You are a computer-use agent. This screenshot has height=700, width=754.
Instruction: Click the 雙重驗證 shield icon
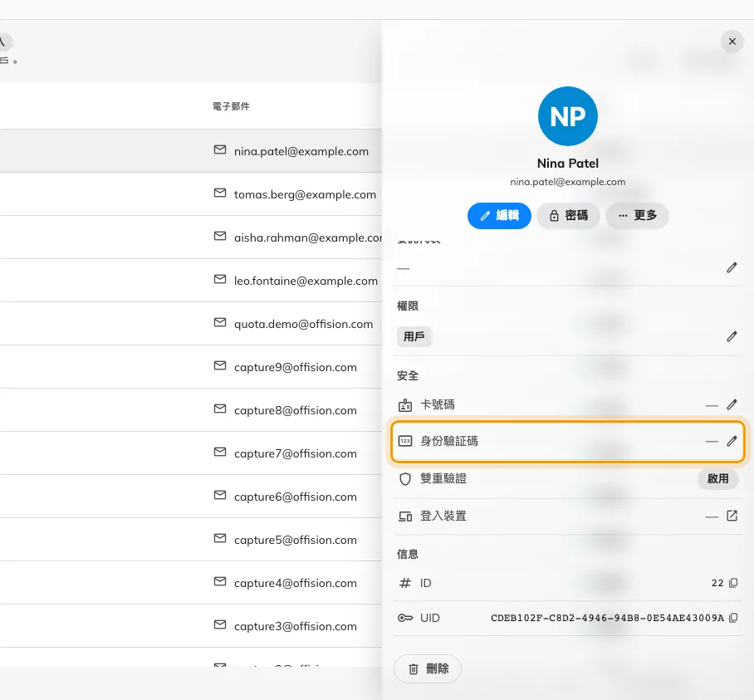(x=405, y=479)
